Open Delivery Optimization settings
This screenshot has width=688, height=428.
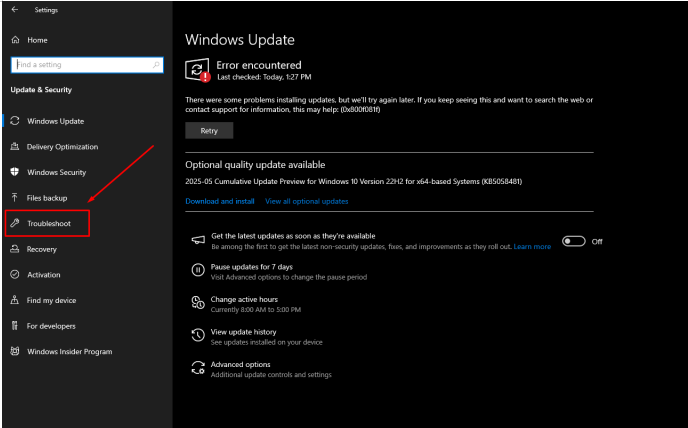(x=62, y=147)
